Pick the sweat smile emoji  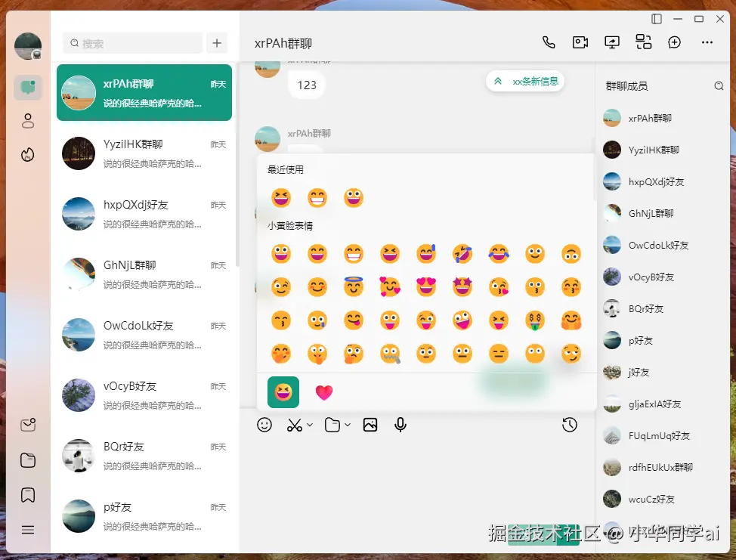425,253
